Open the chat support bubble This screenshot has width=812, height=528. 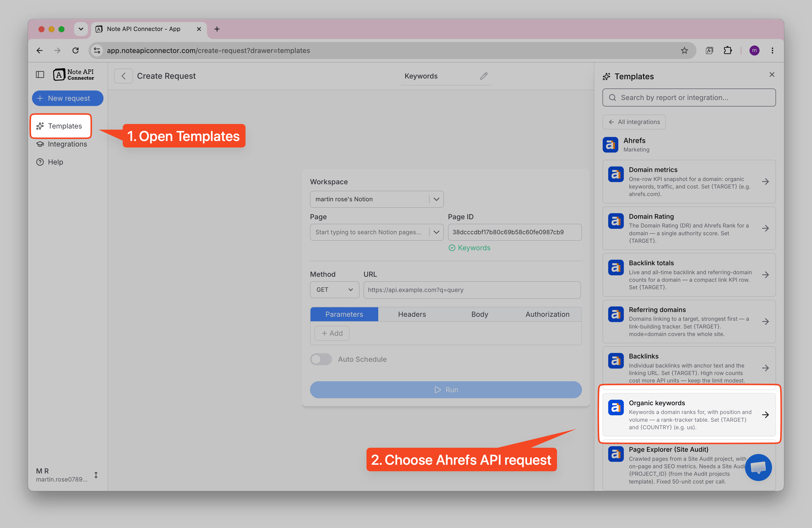758,467
